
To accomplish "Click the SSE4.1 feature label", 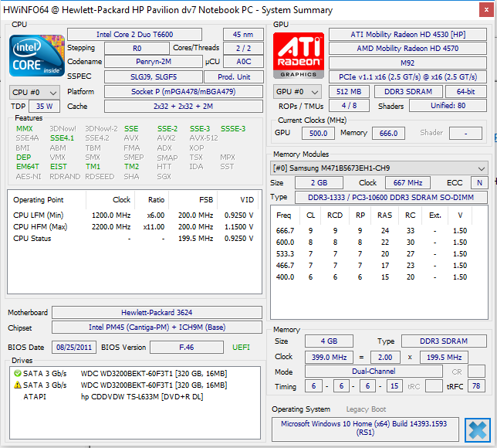I will coord(62,138).
